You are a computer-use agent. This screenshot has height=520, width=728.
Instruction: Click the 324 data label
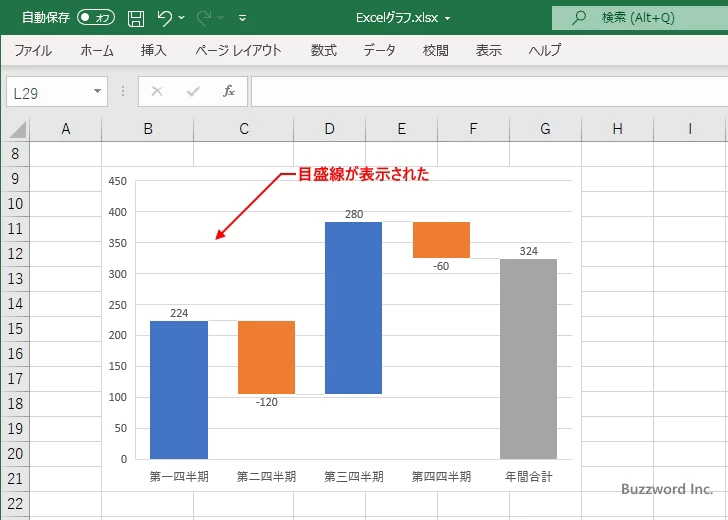[528, 251]
